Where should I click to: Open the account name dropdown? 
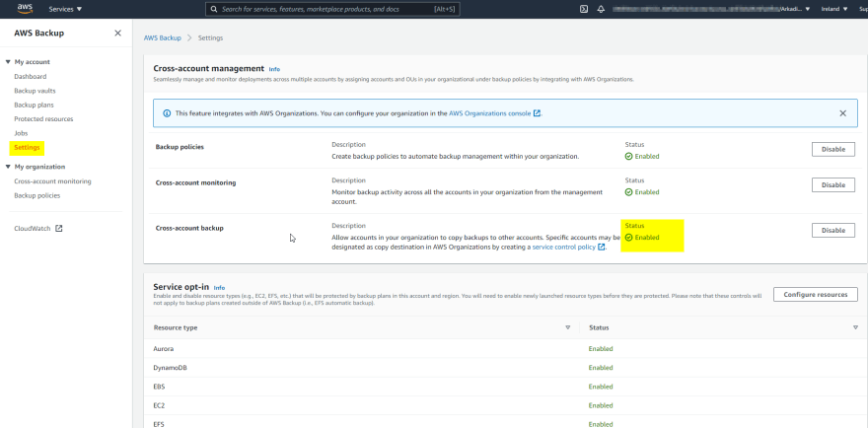[712, 9]
